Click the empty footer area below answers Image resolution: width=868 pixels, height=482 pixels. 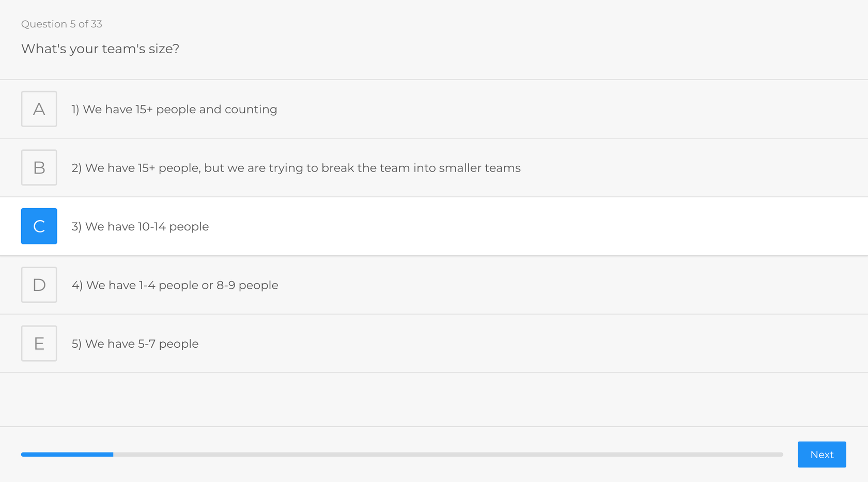pyautogui.click(x=434, y=399)
